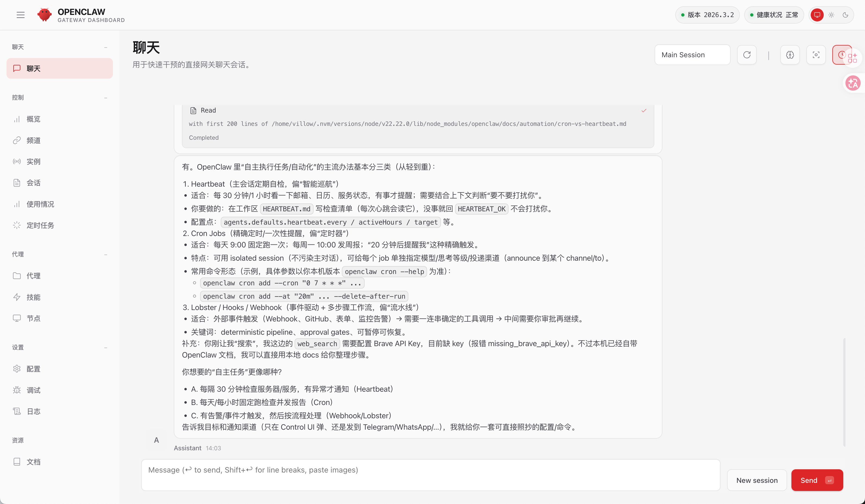Collapse the 设置 sidebar section

coord(106,347)
